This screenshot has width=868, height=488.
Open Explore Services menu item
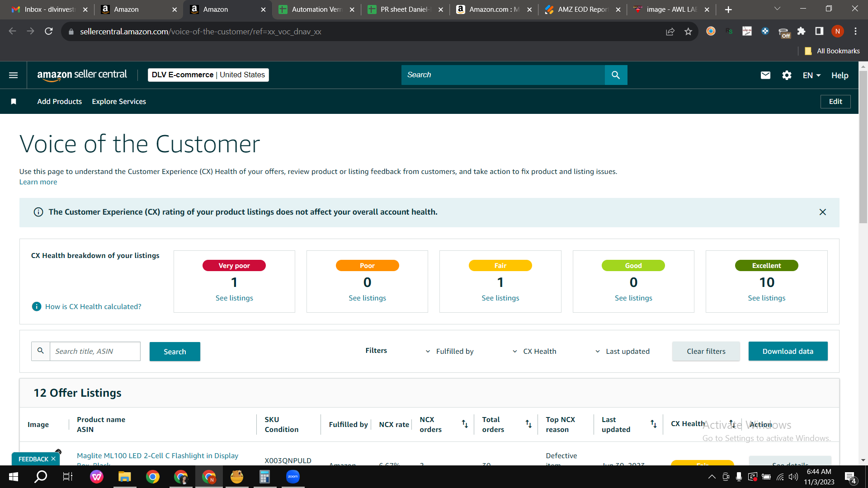(x=119, y=102)
